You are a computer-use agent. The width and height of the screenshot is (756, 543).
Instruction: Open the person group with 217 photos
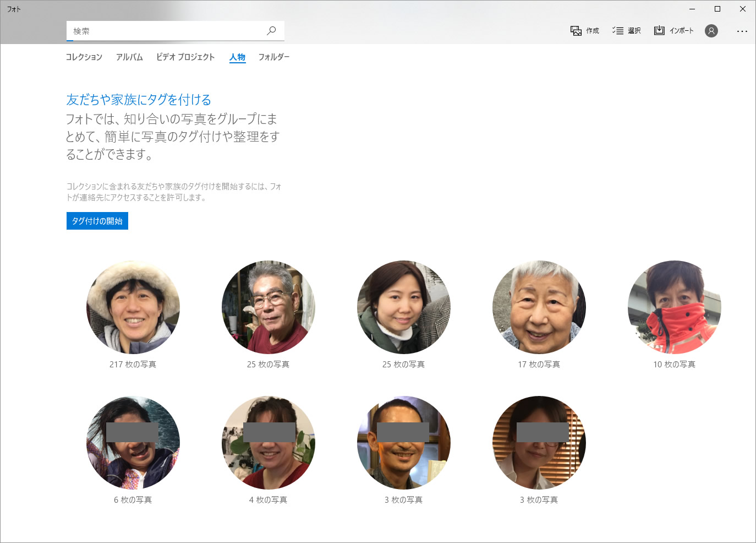pos(133,307)
